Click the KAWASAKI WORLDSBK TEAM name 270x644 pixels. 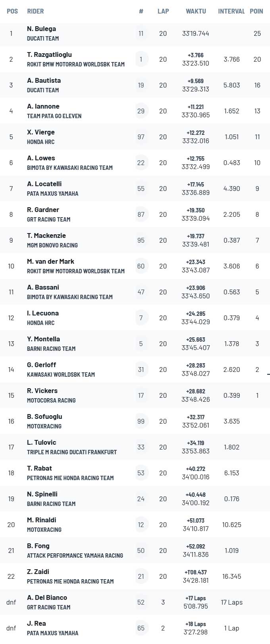(x=61, y=374)
